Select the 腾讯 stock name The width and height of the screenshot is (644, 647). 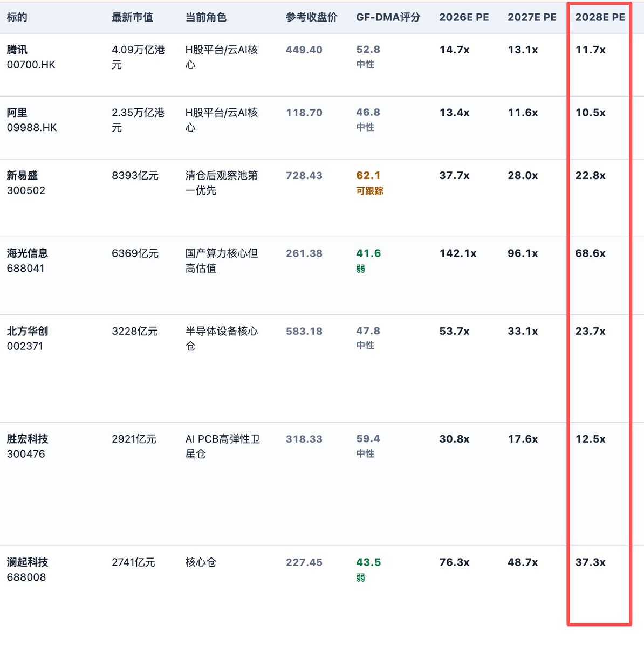17,50
